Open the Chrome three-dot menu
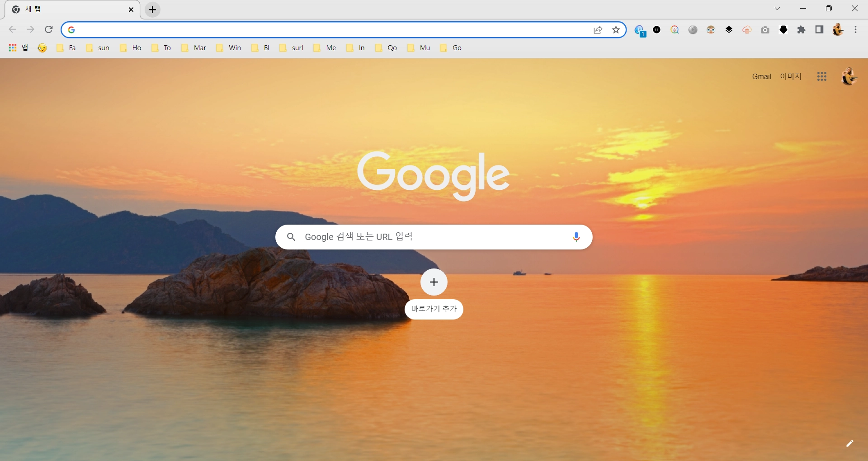Screen dimensions: 868x461 point(856,30)
